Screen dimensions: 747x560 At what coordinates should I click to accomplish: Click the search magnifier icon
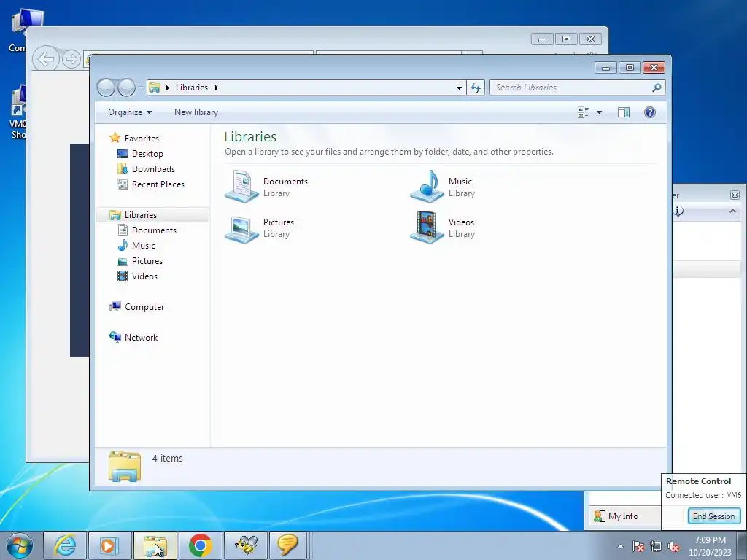[657, 87]
